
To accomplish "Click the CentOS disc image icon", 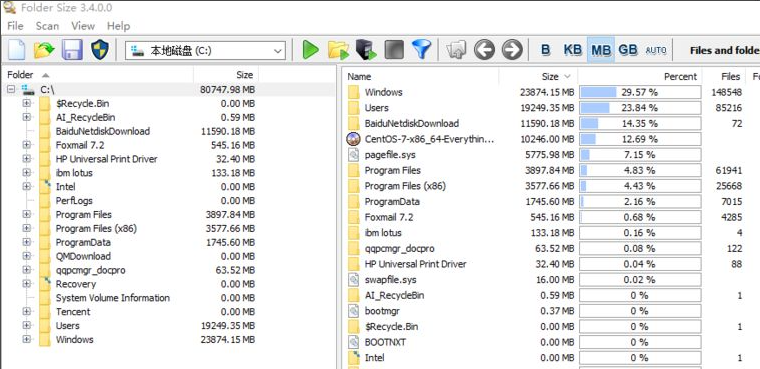I will tap(353, 139).
